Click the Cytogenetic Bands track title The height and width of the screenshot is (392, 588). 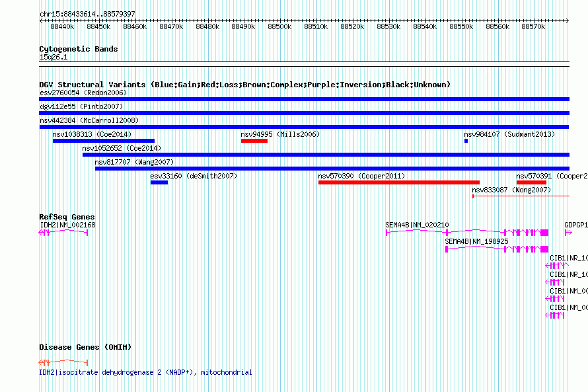click(79, 49)
